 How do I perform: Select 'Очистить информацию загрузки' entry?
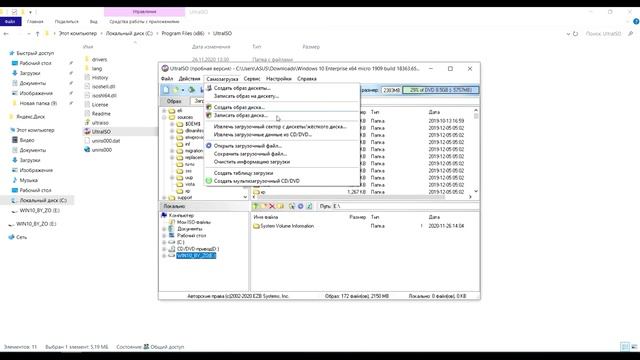click(x=252, y=162)
